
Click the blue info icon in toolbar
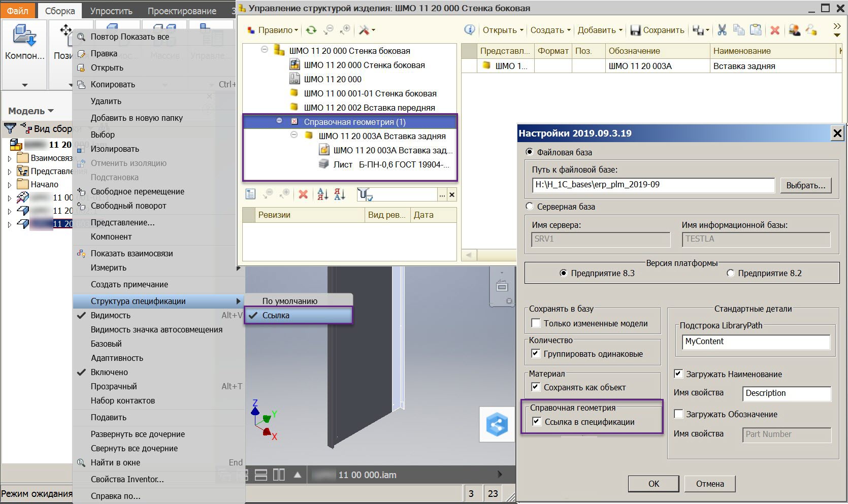[470, 30]
